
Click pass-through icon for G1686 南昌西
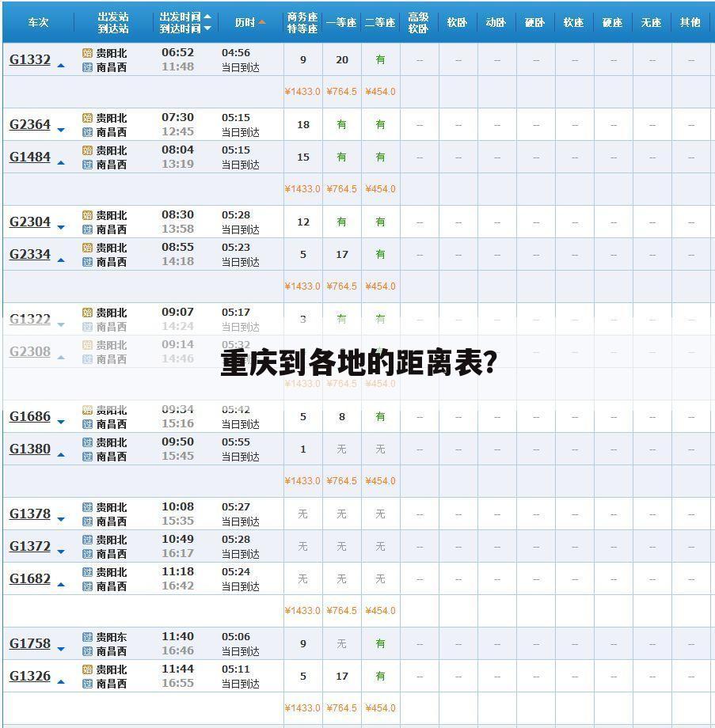87,424
